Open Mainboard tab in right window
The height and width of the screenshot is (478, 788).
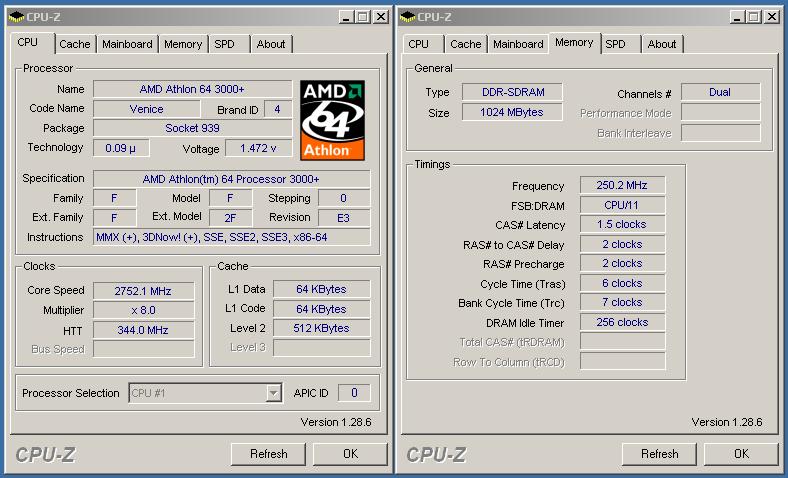click(518, 44)
